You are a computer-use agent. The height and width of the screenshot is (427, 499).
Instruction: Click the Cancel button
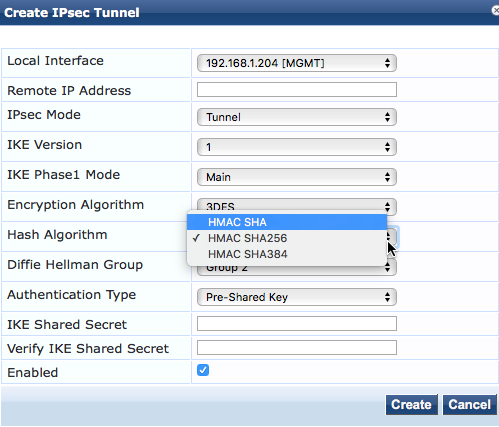(469, 405)
